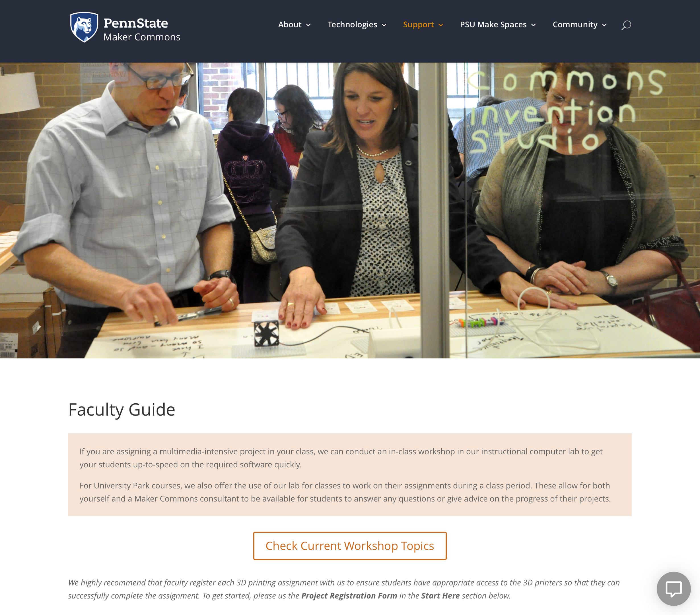Open the chat bubble widget
Screen dimensions: 700x615
(673, 589)
